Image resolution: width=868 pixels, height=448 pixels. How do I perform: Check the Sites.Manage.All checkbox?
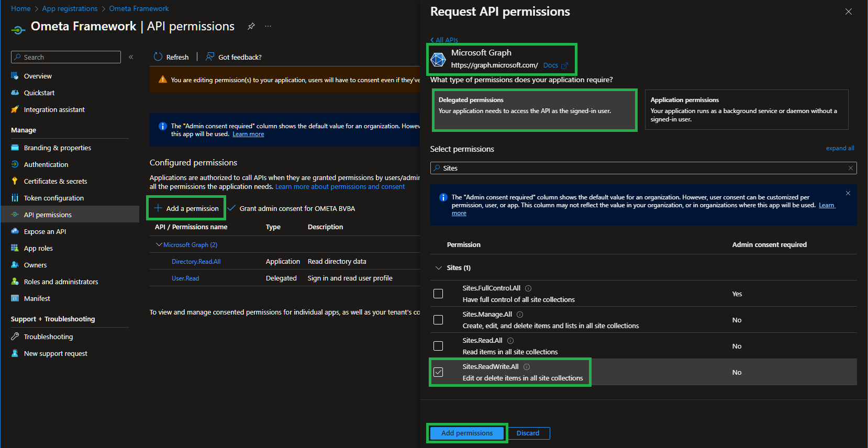[438, 320]
